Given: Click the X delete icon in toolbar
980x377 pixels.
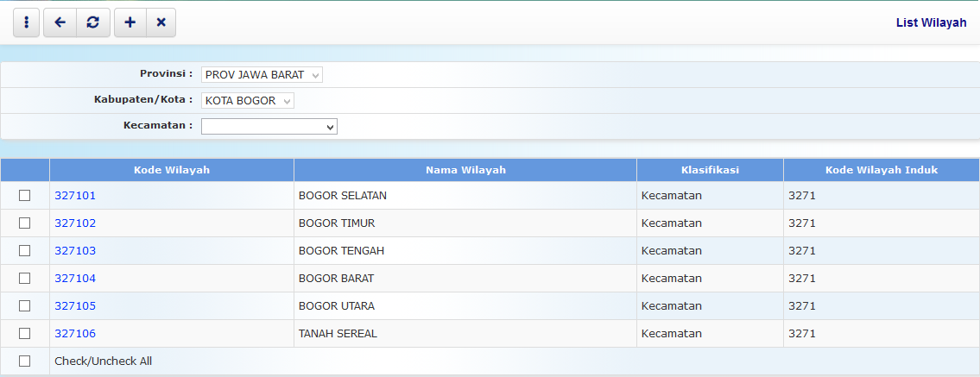Looking at the screenshot, I should [161, 23].
